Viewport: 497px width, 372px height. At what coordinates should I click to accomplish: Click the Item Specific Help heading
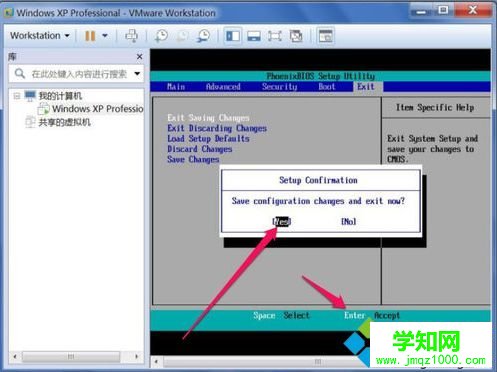point(435,108)
